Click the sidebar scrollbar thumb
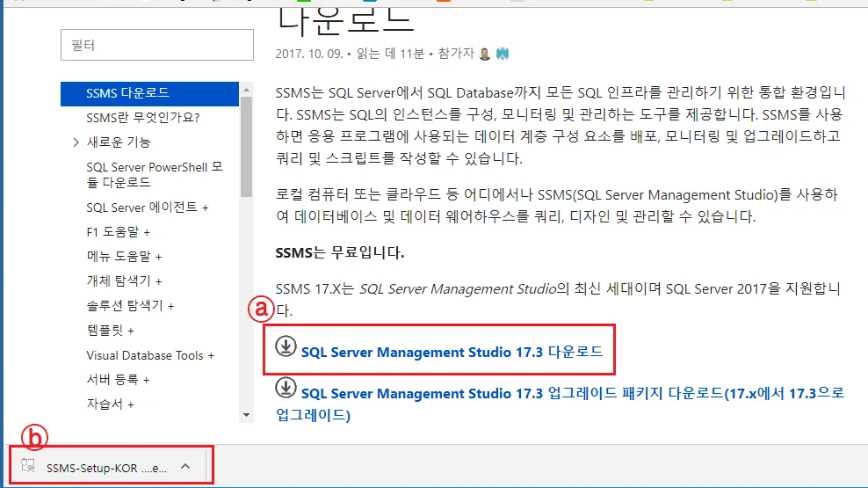Viewport: 868px width, 488px height. click(246, 147)
